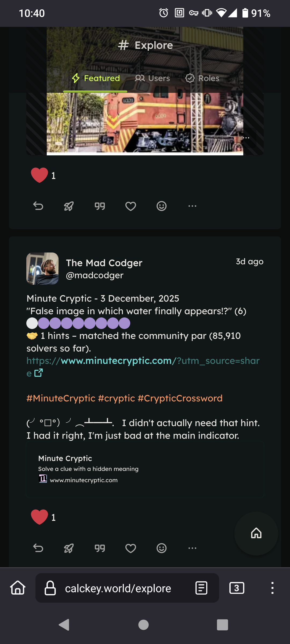Tap the floating home button
The width and height of the screenshot is (290, 644).
(256, 533)
